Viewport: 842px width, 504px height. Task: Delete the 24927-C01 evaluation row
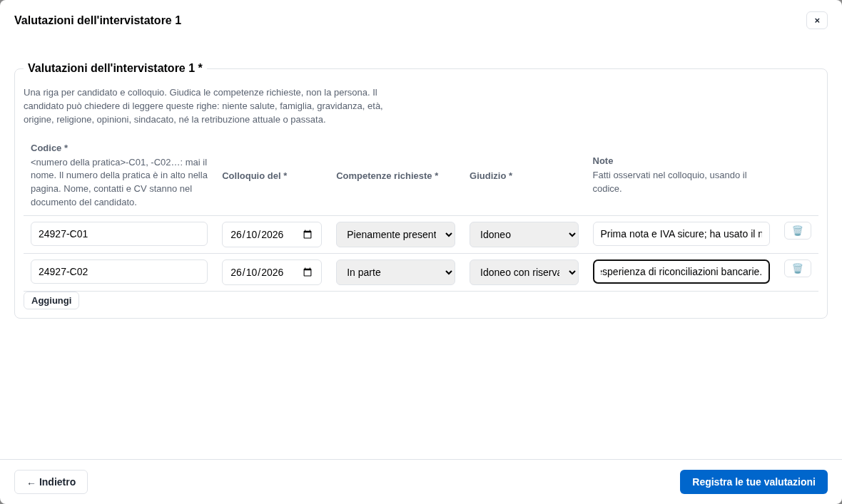(798, 231)
